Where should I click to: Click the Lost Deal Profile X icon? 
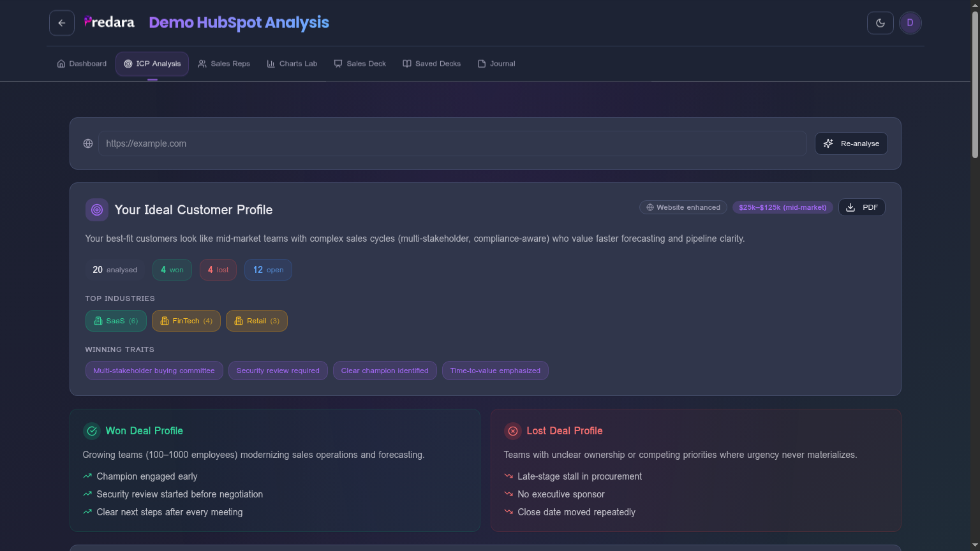[513, 431]
